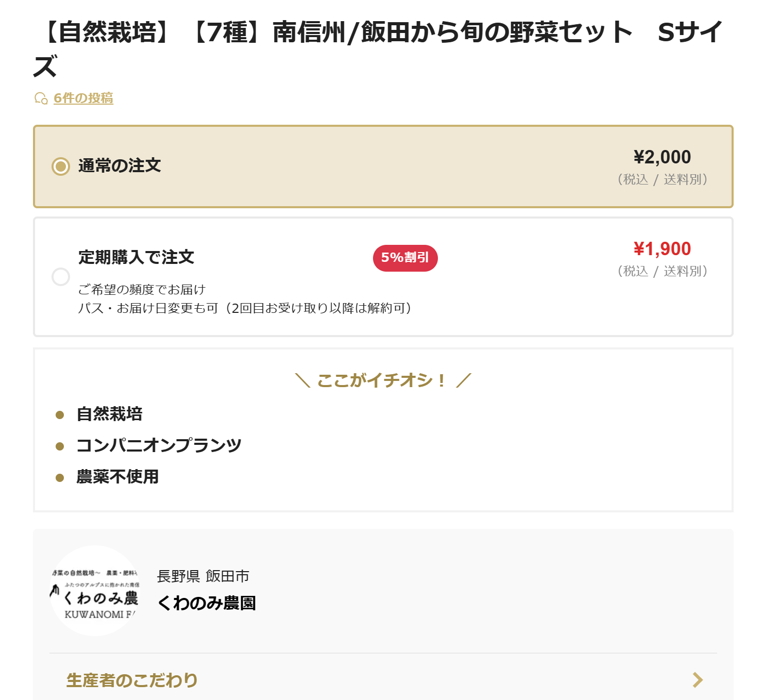This screenshot has height=700, width=780.
Task: Open the 生産者のこだわり section label
Action: (x=132, y=680)
